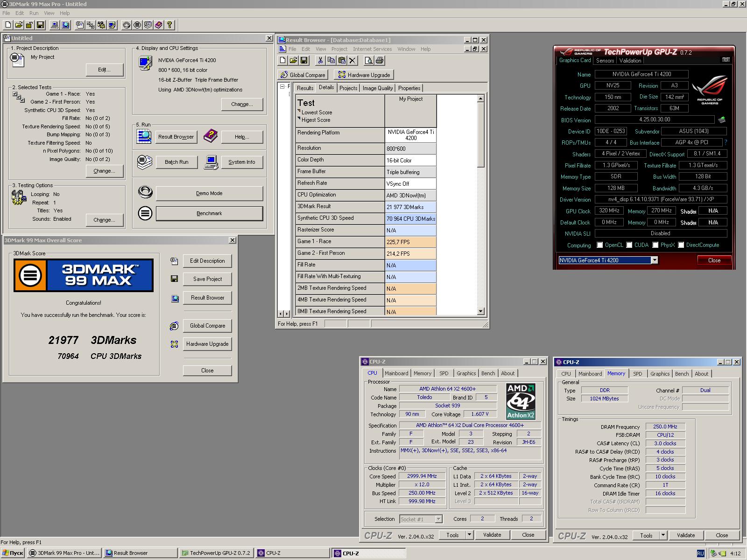Screen dimensions: 747x560
Task: Click the System Info computer icon in 3DMark toolbar
Action: tap(55, 25)
